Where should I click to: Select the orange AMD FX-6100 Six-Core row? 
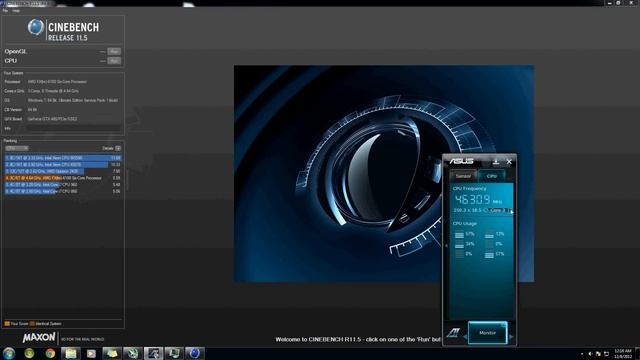tap(63, 178)
